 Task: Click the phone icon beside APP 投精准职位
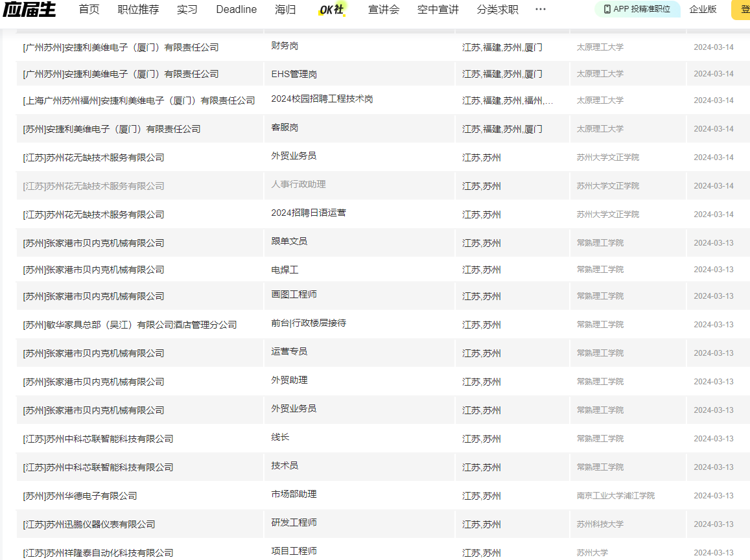click(607, 9)
